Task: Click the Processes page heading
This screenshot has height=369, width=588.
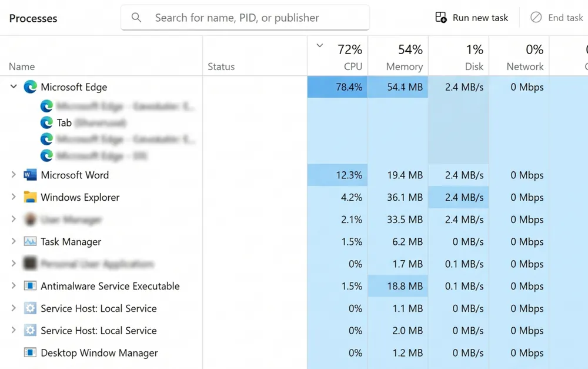Action: pos(33,18)
